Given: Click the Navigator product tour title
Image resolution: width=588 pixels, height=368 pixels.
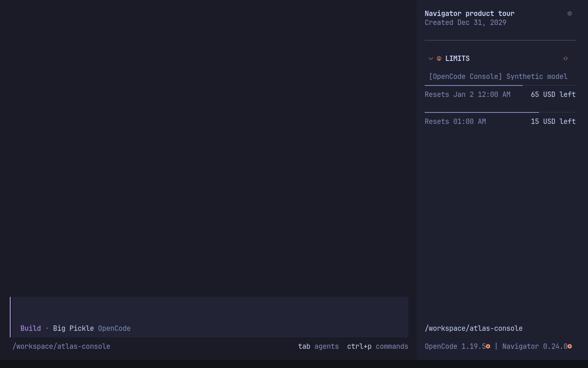Looking at the screenshot, I should click(470, 13).
